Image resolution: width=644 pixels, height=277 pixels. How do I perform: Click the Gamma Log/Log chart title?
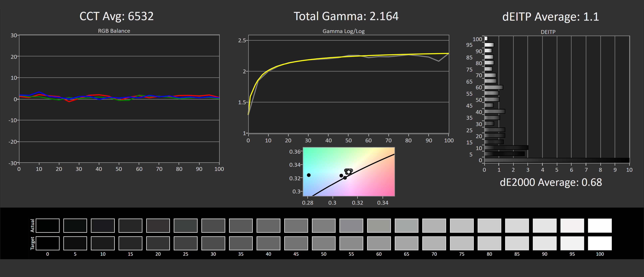(343, 31)
